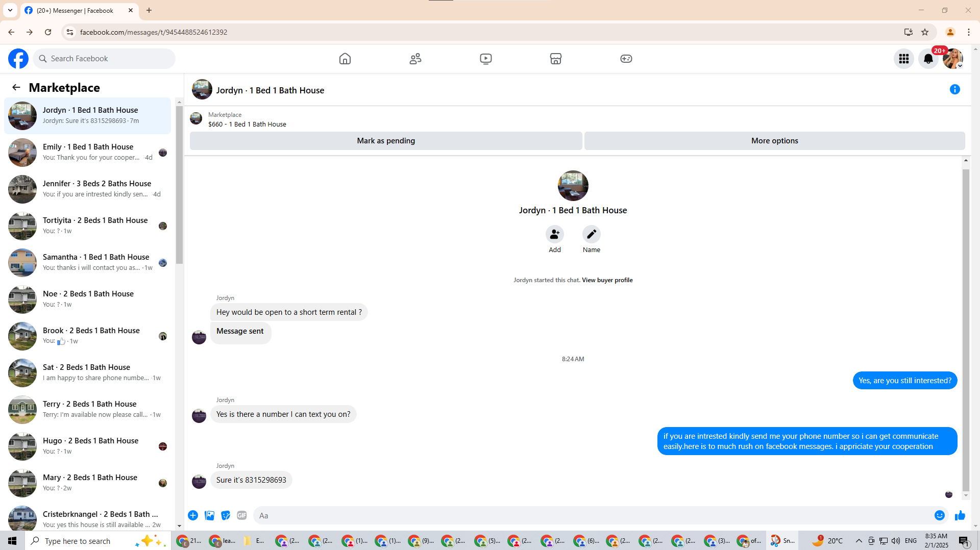Screen dimensions: 980x550
Task: Click the chat messages scrollbar
Action: tap(966, 330)
